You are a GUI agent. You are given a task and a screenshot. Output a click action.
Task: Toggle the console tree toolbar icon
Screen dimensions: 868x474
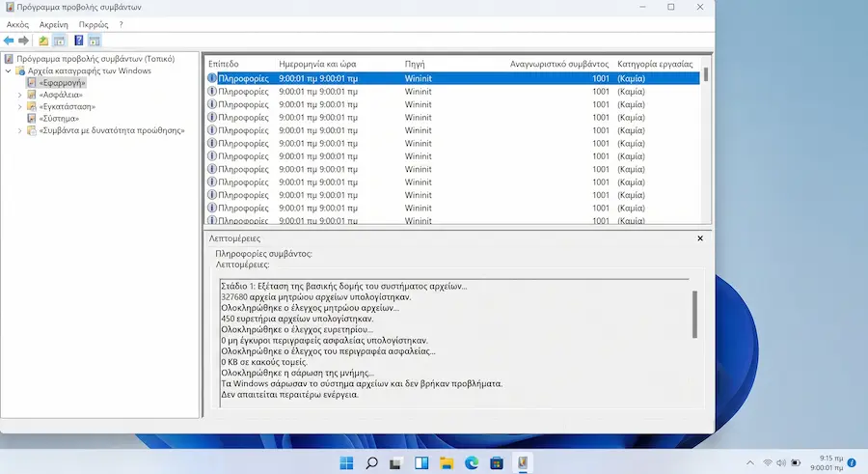(x=59, y=41)
